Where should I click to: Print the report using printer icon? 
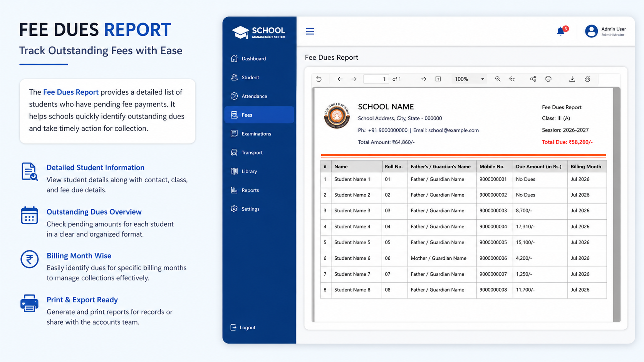548,79
